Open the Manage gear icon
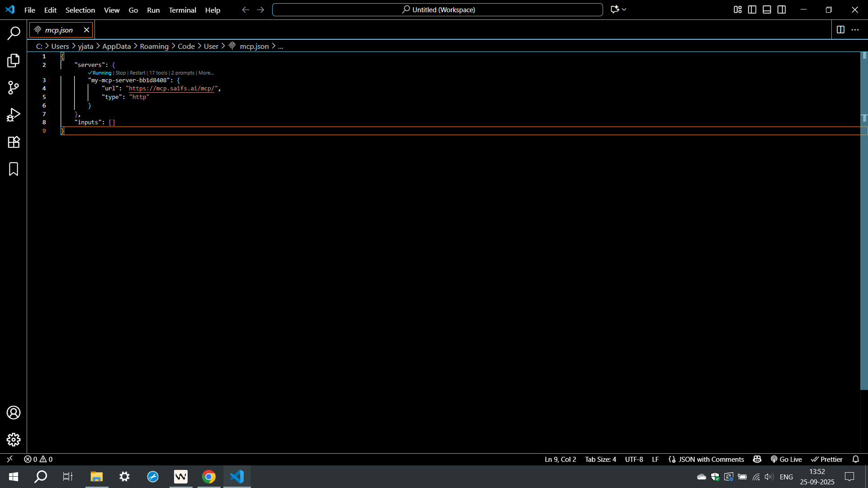 click(14, 440)
